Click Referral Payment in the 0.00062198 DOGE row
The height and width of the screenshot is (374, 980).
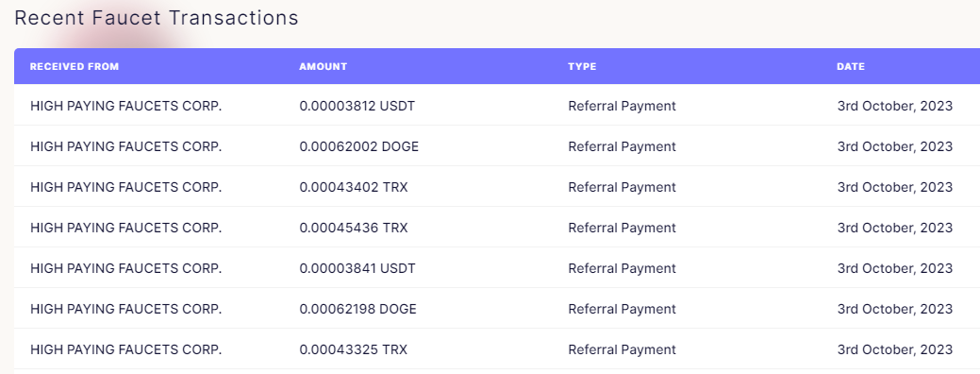pyautogui.click(x=622, y=309)
